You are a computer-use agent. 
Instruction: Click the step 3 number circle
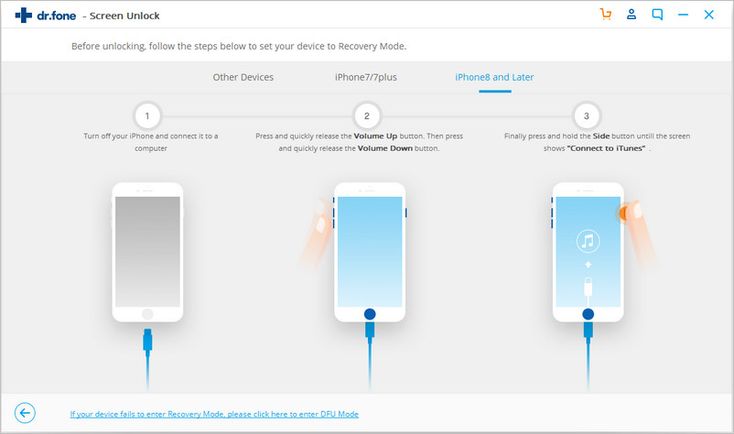click(x=587, y=116)
